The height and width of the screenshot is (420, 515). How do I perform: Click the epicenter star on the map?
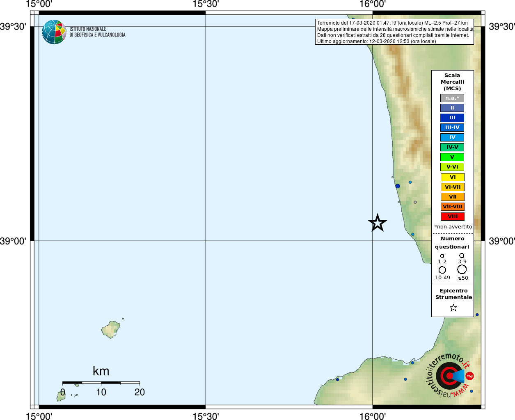378,223
